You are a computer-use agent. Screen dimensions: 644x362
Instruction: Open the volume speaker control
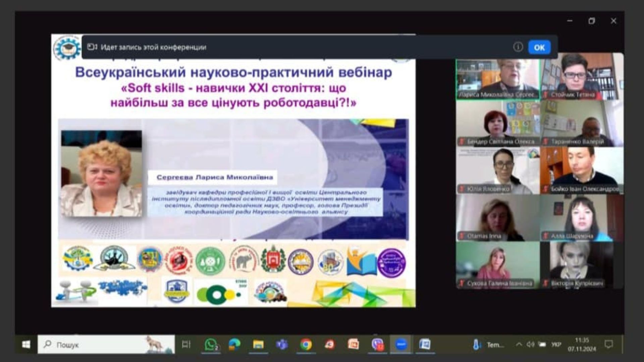530,345
